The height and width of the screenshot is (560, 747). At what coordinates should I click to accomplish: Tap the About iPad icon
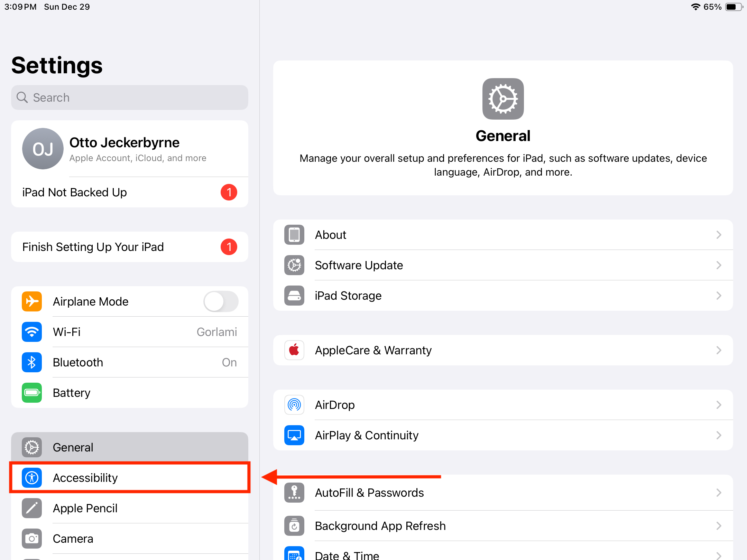click(x=294, y=235)
